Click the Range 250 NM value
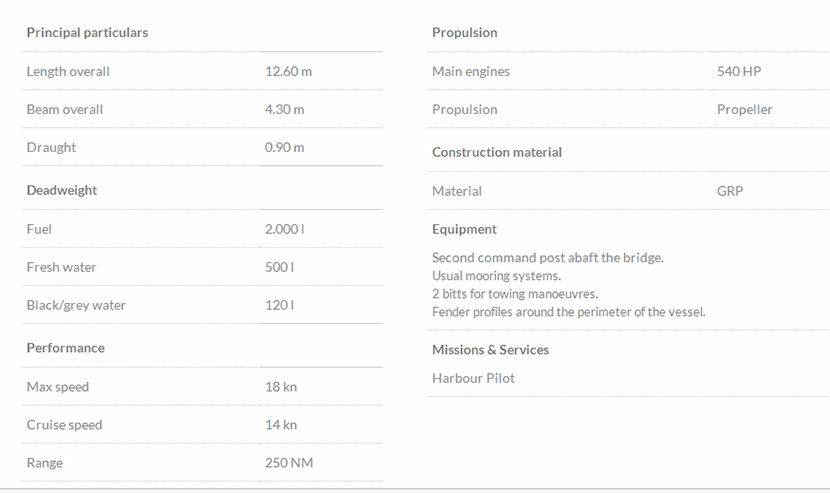The image size is (830, 493). (288, 463)
